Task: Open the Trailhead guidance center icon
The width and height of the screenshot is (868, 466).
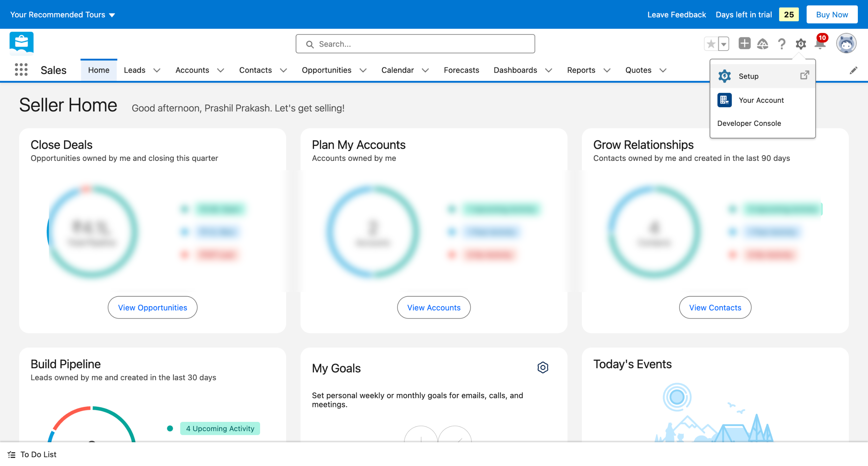Action: 763,44
